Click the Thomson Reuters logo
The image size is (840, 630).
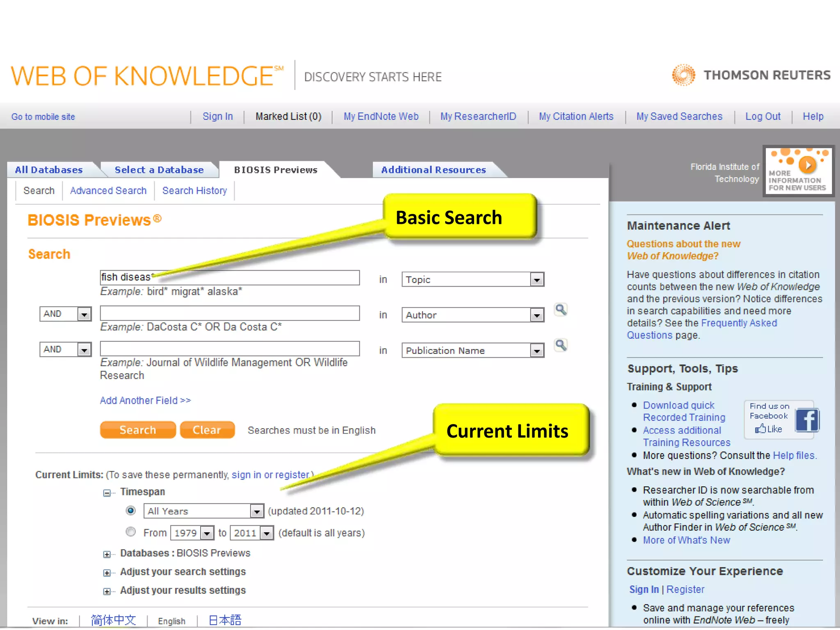pos(751,75)
